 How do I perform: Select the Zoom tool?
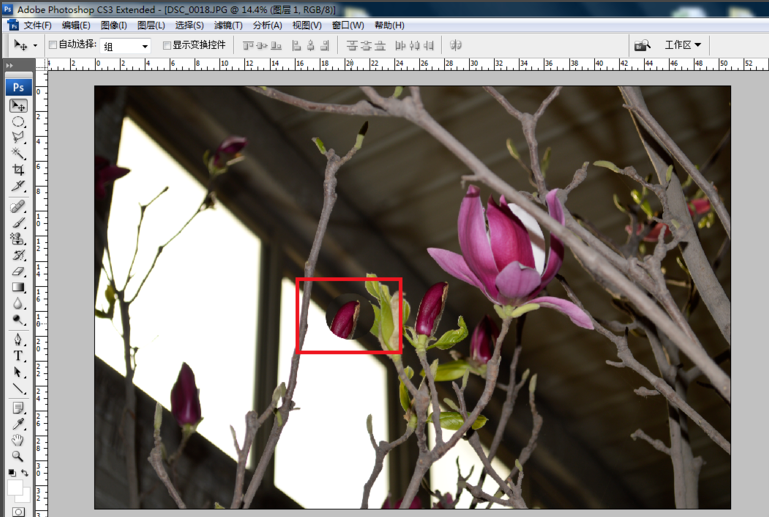point(18,456)
